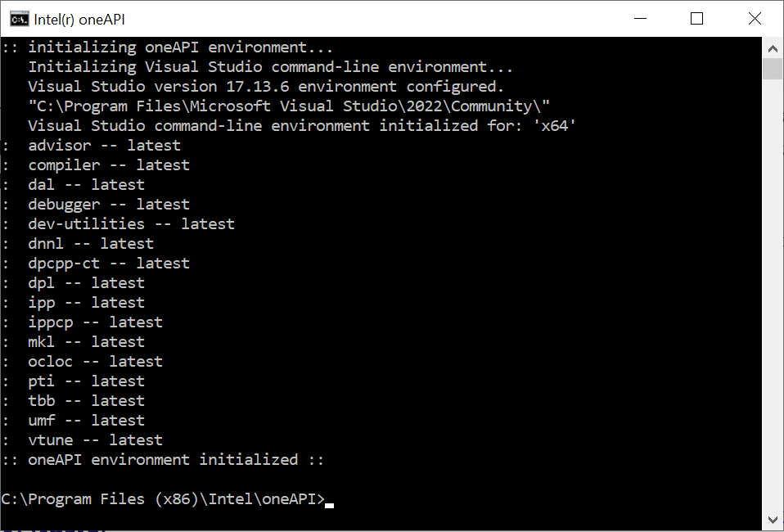Viewport: 784px width, 532px height.
Task: Click the 'advisor -- latest' line
Action: [x=105, y=146]
